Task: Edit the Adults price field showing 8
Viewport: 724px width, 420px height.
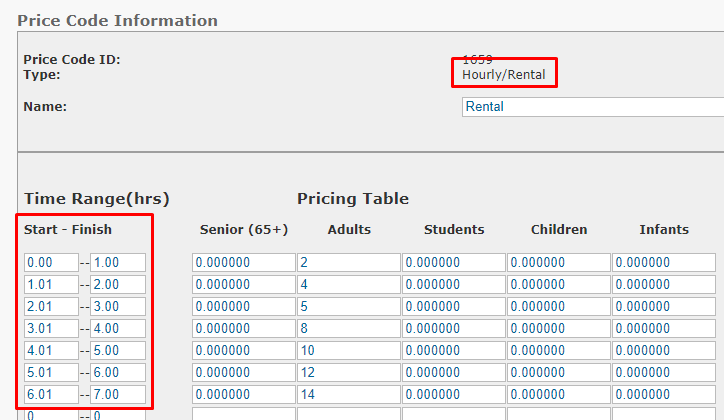Action: tap(348, 329)
